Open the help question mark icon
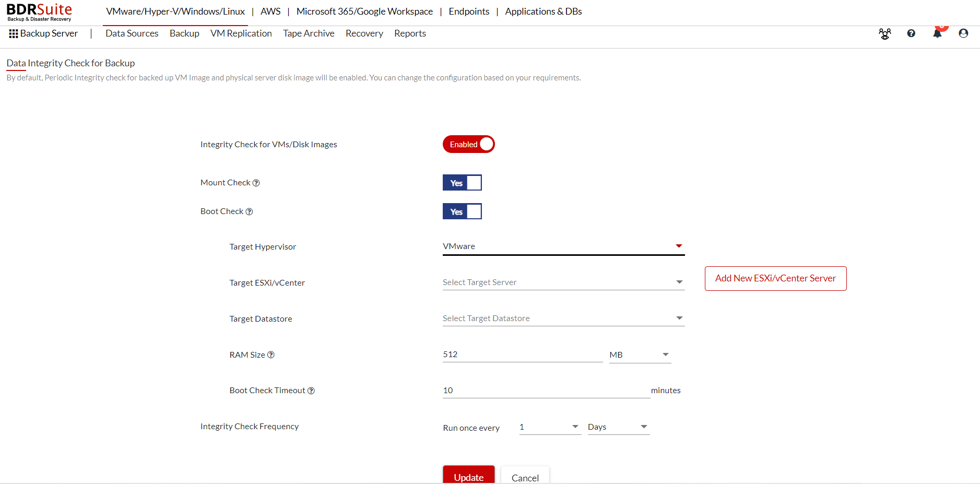This screenshot has height=484, width=980. pyautogui.click(x=911, y=33)
